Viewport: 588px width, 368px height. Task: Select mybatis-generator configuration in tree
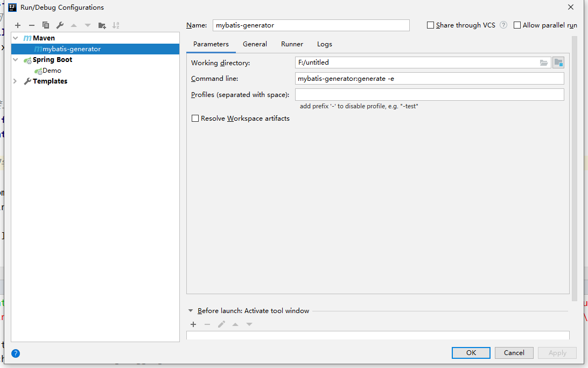click(95, 49)
